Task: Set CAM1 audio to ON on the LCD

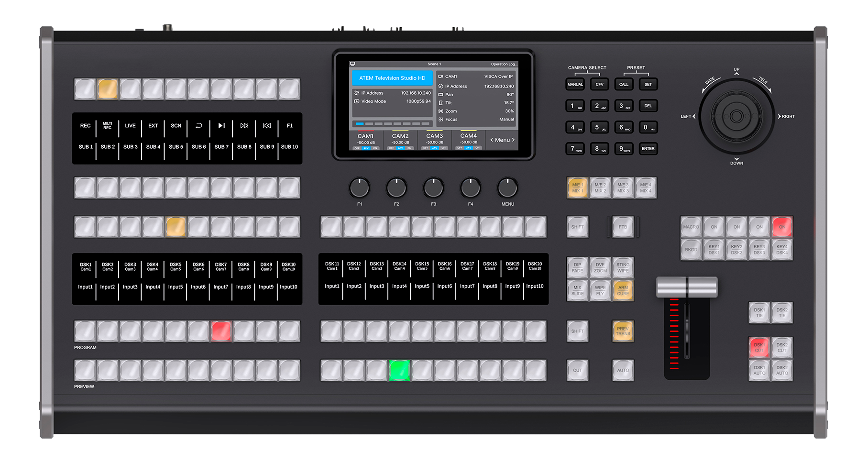Action: tap(375, 148)
